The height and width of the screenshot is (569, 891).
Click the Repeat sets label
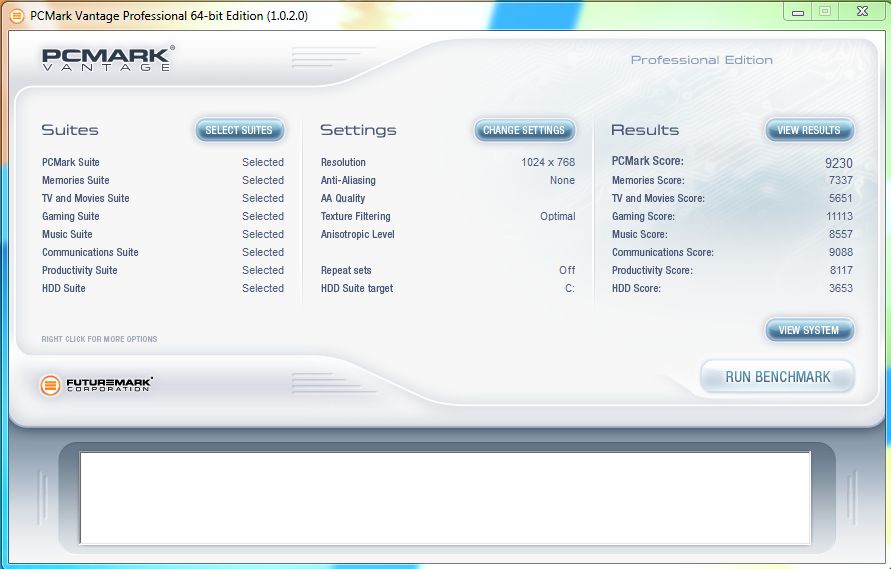coord(346,271)
